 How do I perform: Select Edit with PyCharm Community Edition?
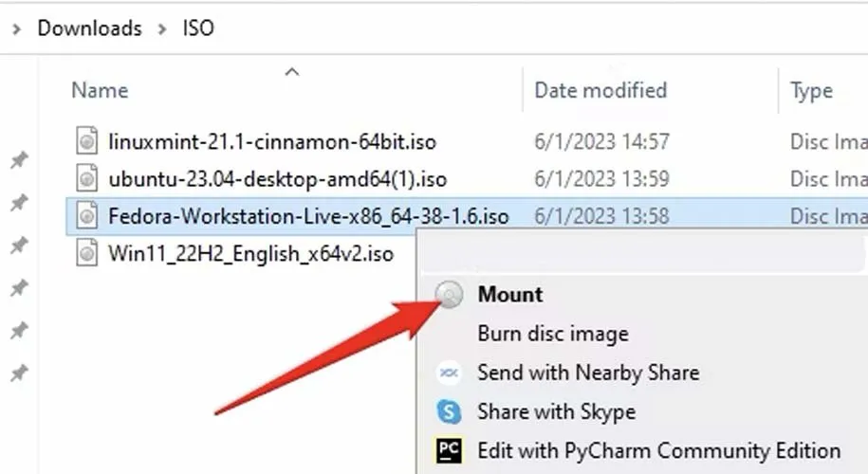[x=658, y=450]
